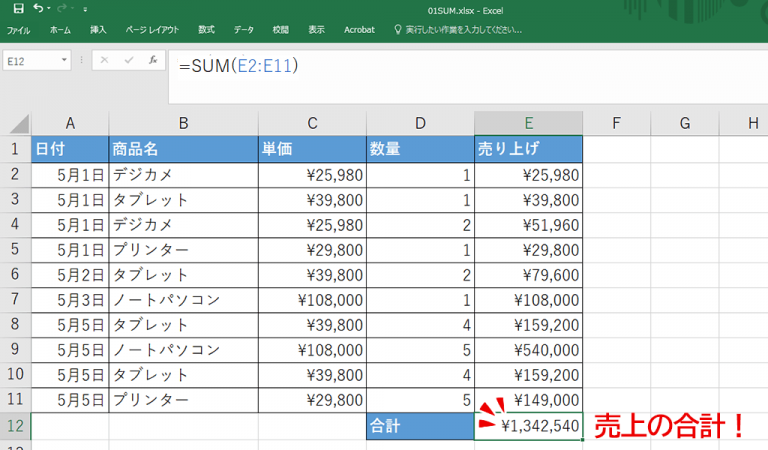Switch to the ホーム ribbon tab
768x450 pixels.
(60, 30)
